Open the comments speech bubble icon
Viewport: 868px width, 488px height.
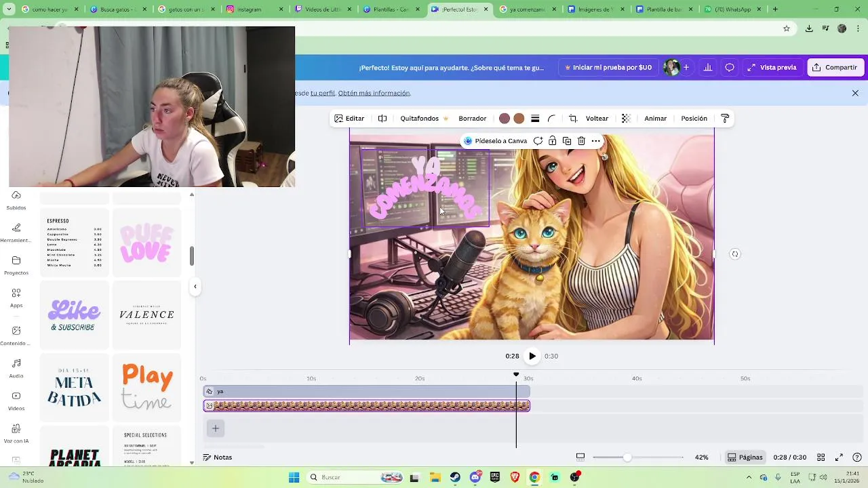point(730,68)
